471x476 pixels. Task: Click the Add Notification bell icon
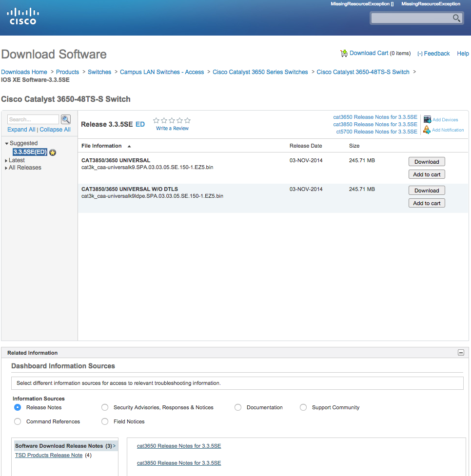(427, 130)
